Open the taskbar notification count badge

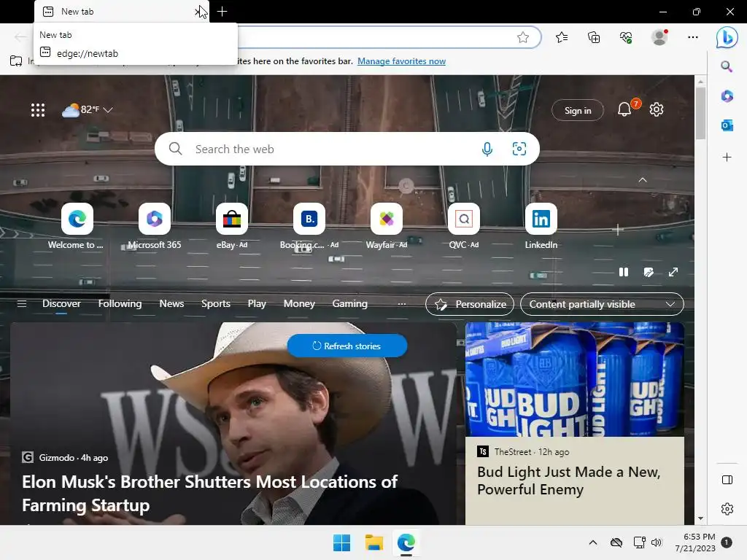[x=727, y=542]
